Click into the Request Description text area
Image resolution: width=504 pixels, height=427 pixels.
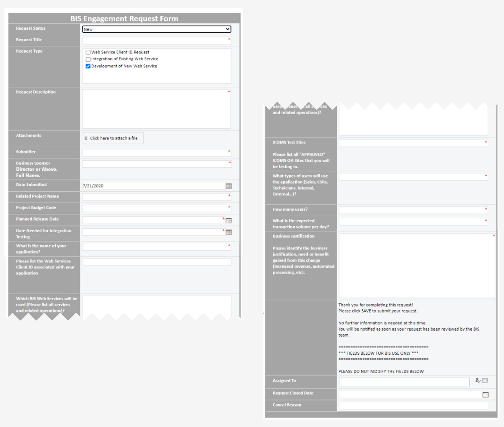pos(156,109)
